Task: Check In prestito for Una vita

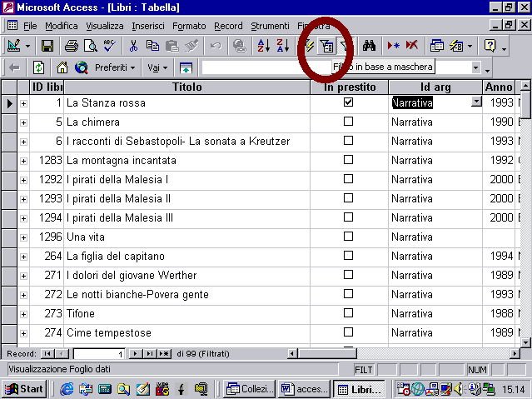Action: point(348,237)
